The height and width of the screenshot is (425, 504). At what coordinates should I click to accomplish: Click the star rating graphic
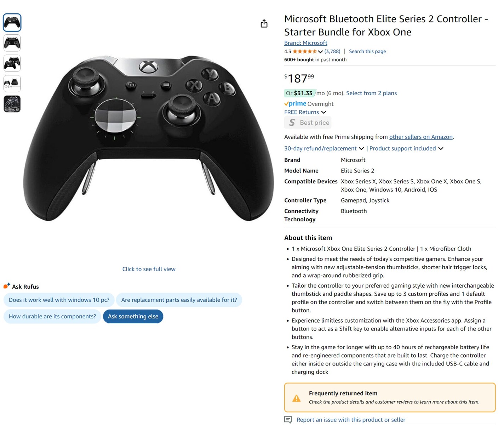(304, 51)
